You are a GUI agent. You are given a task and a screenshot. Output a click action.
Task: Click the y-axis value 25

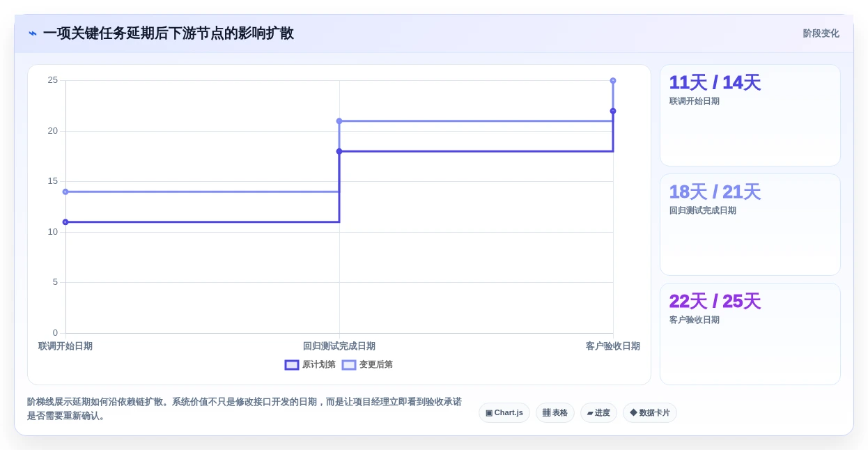53,80
